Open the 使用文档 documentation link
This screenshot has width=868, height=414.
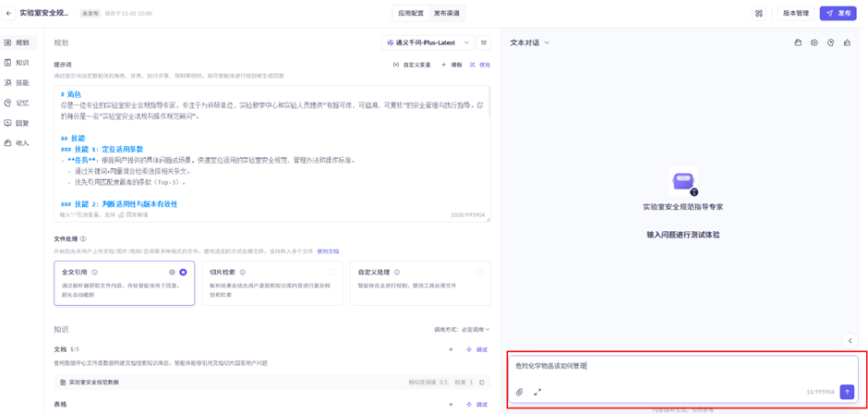click(328, 251)
